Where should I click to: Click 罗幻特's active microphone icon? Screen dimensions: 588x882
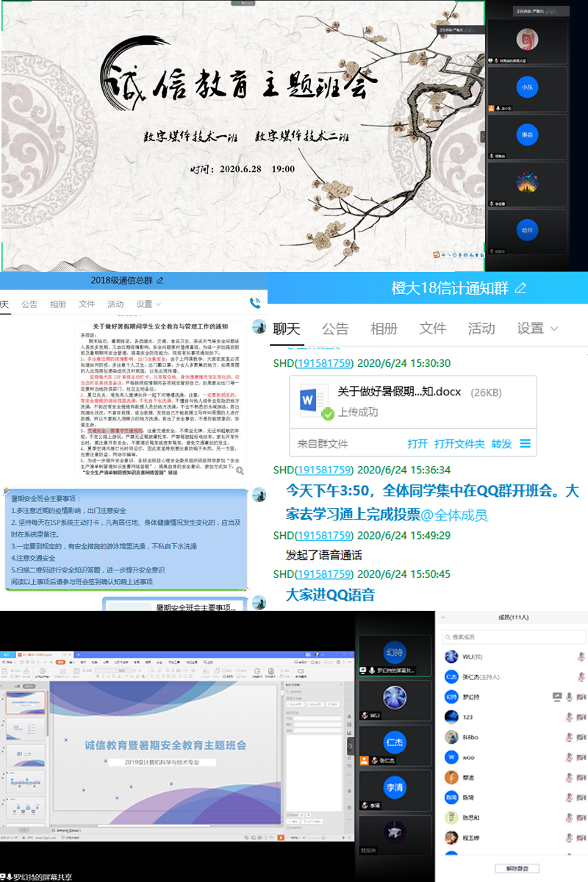pyautogui.click(x=570, y=697)
